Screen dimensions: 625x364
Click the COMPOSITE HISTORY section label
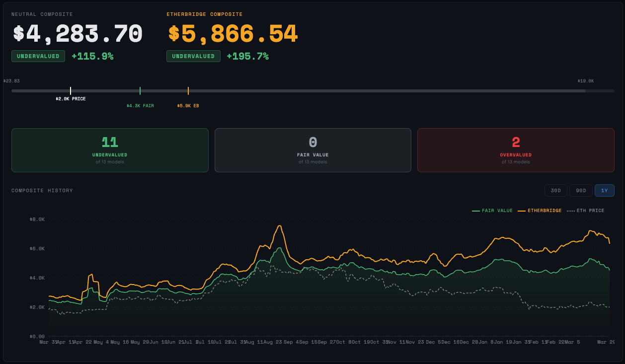click(x=42, y=191)
